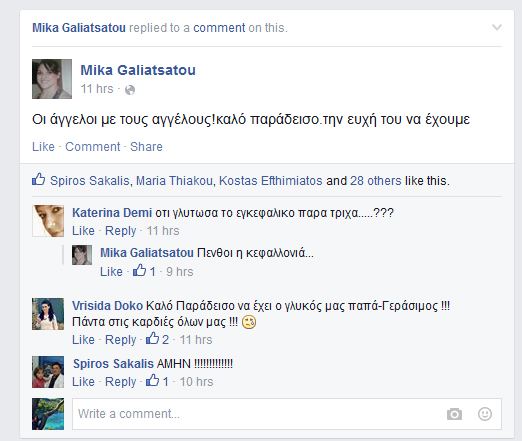
Task: Click the camera attach photo icon
Action: coord(454,414)
